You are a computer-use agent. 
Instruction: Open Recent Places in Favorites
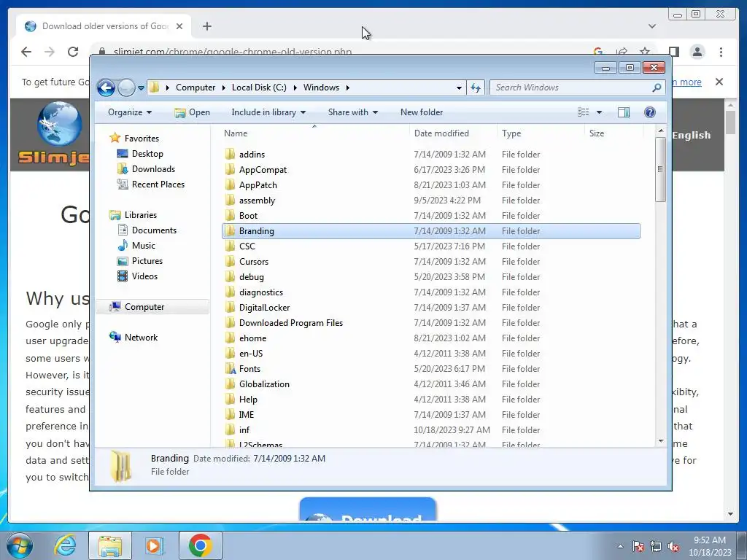coord(158,184)
